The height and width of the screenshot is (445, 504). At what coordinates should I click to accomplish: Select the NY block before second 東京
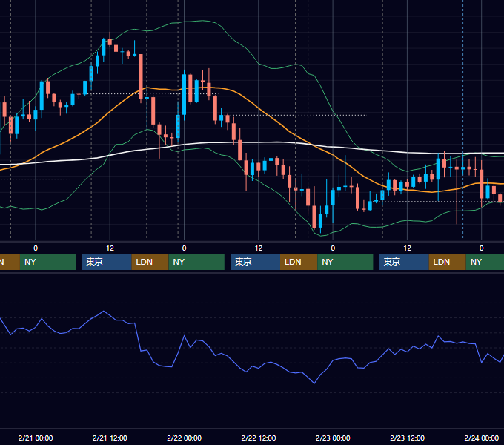pos(196,262)
